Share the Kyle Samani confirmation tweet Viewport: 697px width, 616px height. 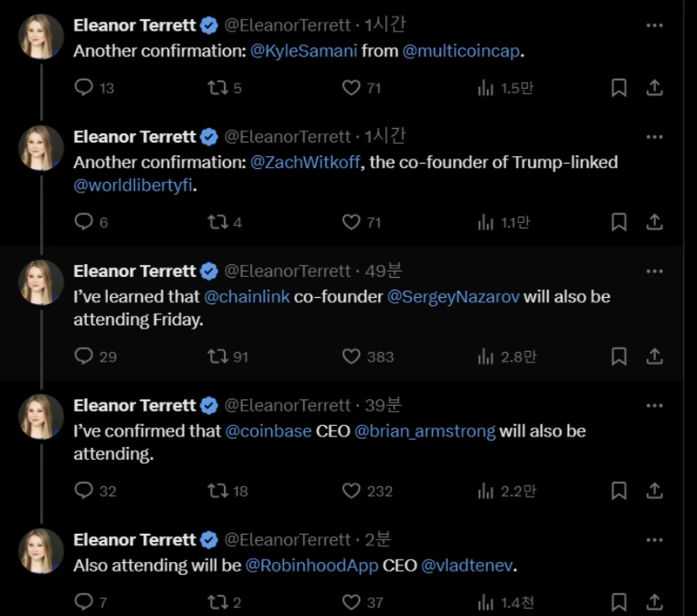coord(654,88)
